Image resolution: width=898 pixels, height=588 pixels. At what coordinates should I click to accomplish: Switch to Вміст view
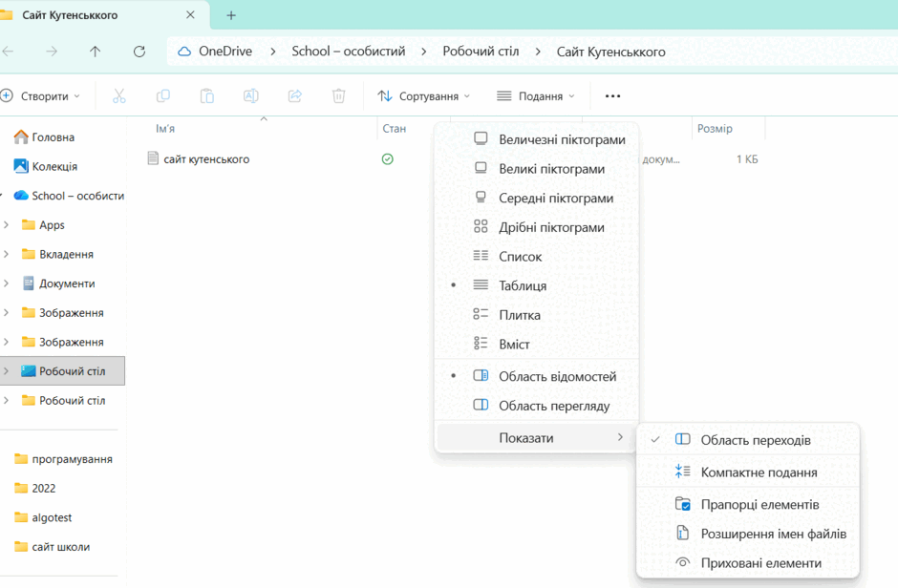537,344
